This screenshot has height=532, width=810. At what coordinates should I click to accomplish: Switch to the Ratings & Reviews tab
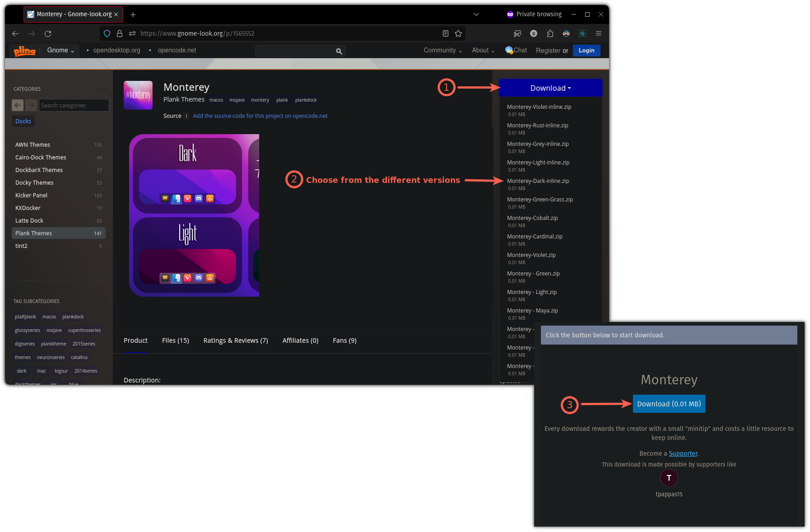click(x=235, y=340)
